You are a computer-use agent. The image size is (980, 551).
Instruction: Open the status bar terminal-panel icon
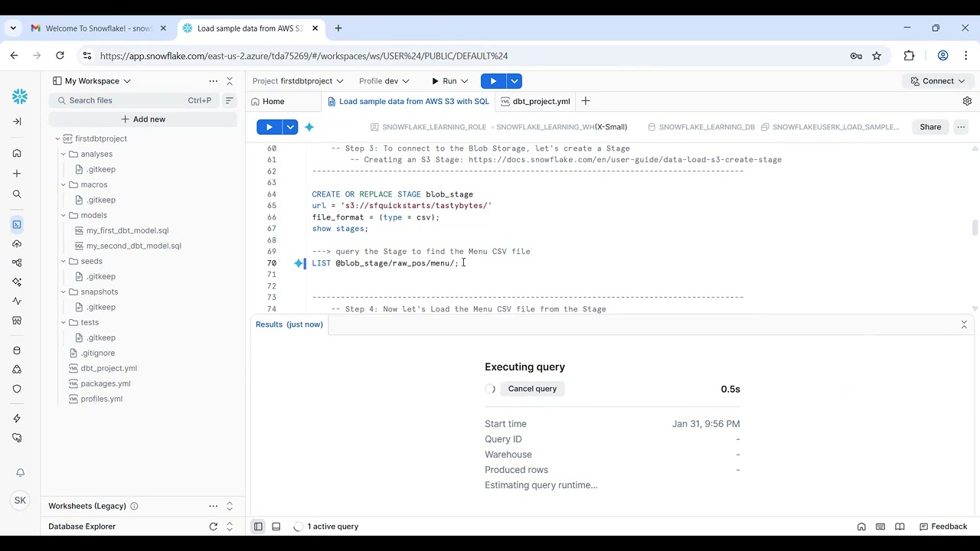(880, 527)
